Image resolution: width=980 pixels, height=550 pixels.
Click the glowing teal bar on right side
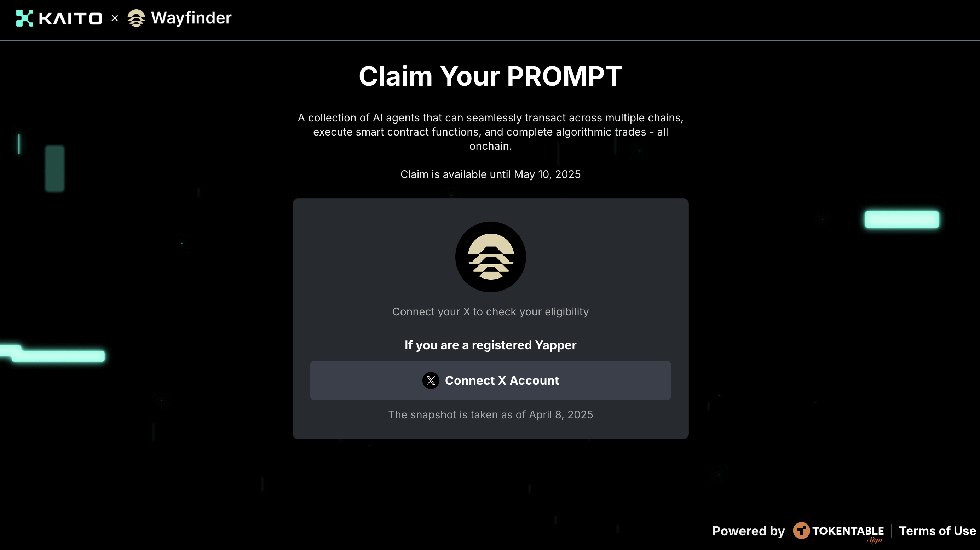(x=901, y=219)
